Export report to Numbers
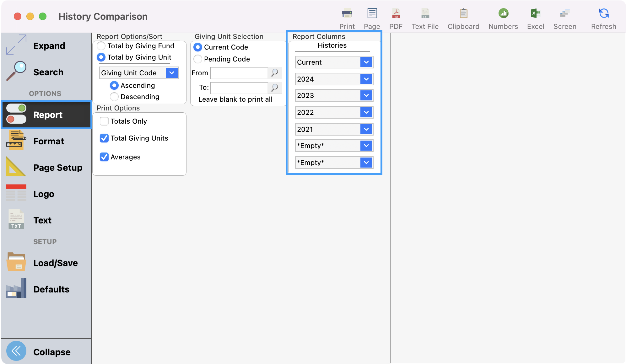This screenshot has height=364, width=626. click(503, 17)
